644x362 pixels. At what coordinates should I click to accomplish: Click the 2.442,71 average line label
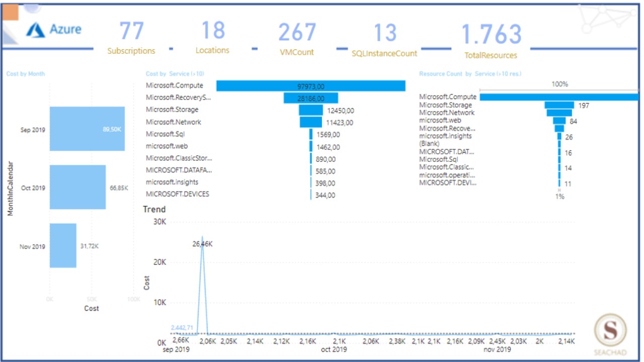coord(182,328)
